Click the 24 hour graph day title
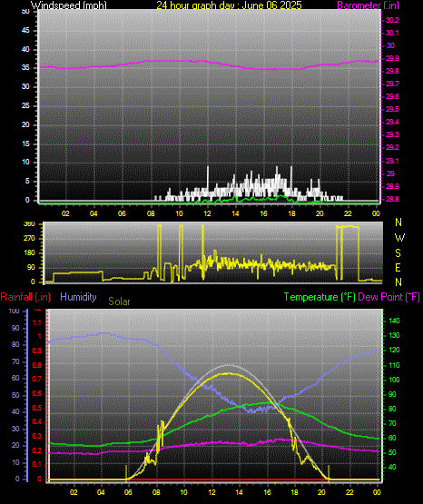The width and height of the screenshot is (423, 504). coord(229,5)
